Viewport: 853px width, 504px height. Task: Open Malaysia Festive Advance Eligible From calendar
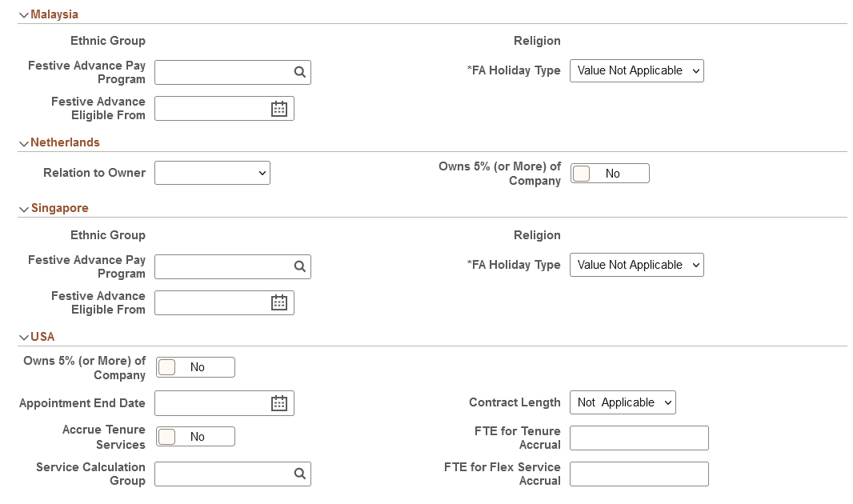click(x=278, y=108)
